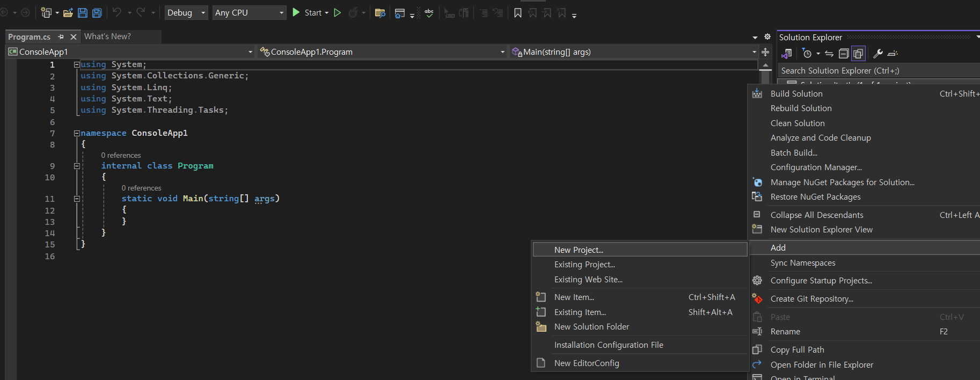Click the bookmark toggle icon in toolbar
980x380 pixels.
click(518, 13)
